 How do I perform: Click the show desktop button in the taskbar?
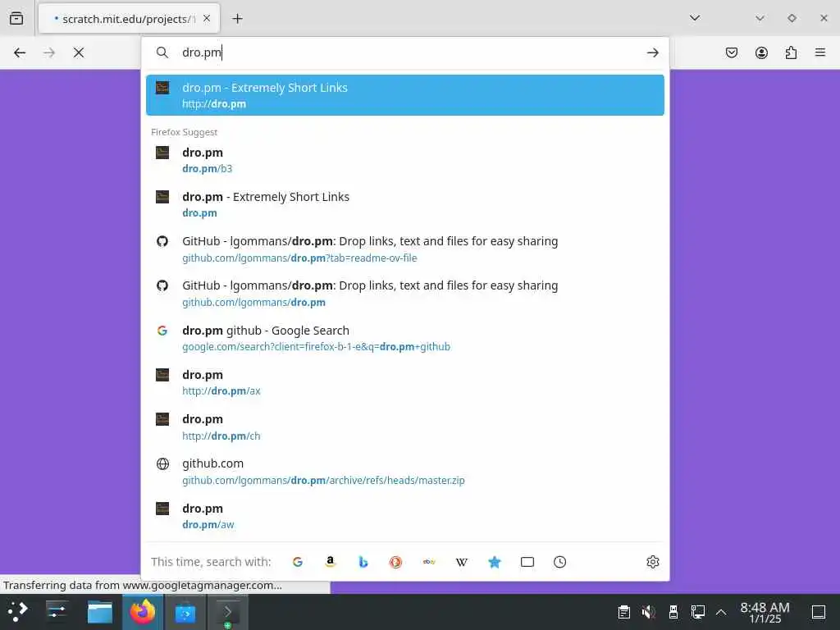coord(819,612)
